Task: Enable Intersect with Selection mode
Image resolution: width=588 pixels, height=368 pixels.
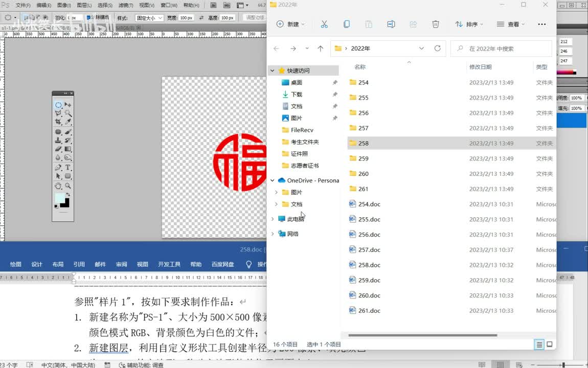Action: tap(45, 17)
